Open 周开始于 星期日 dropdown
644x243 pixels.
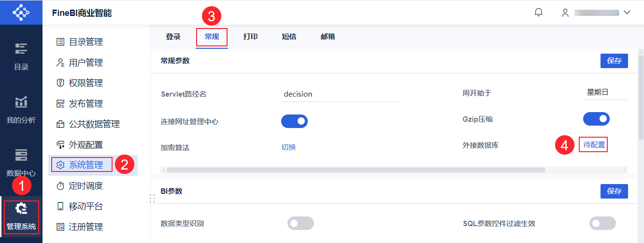pyautogui.click(x=605, y=93)
